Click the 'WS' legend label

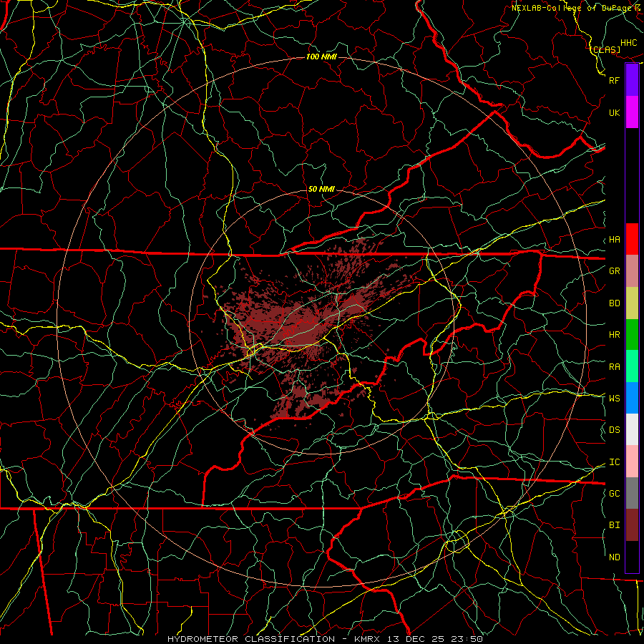[615, 399]
